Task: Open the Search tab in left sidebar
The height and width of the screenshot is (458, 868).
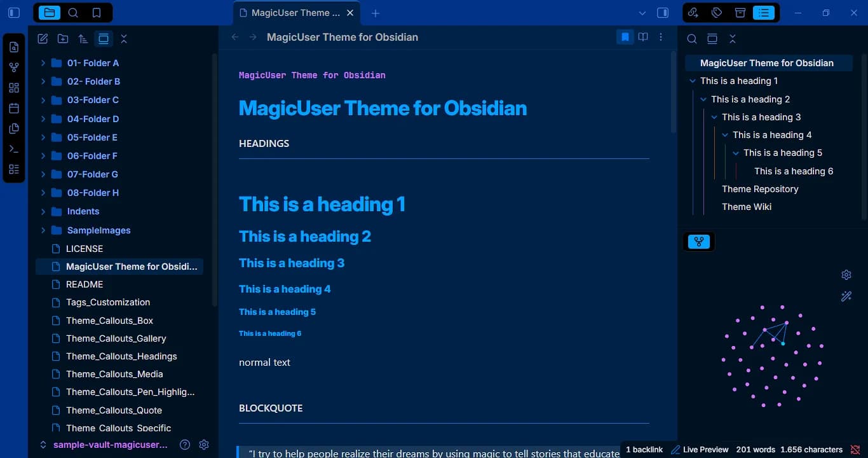Action: click(73, 13)
